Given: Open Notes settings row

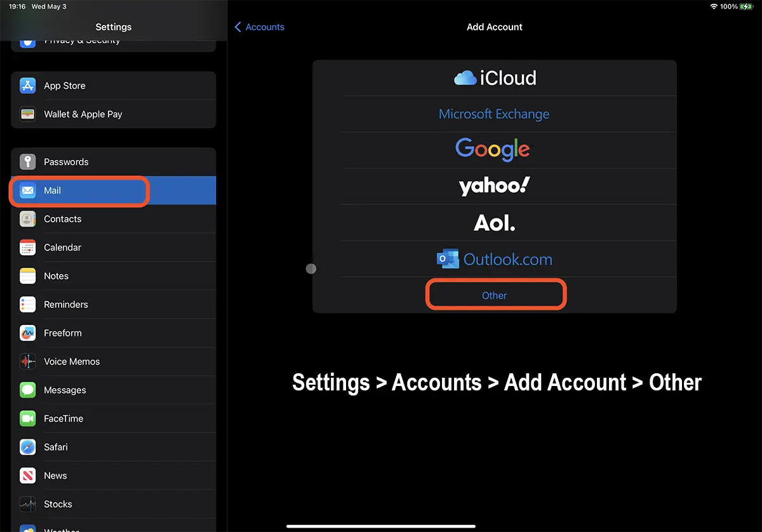Looking at the screenshot, I should [x=114, y=276].
